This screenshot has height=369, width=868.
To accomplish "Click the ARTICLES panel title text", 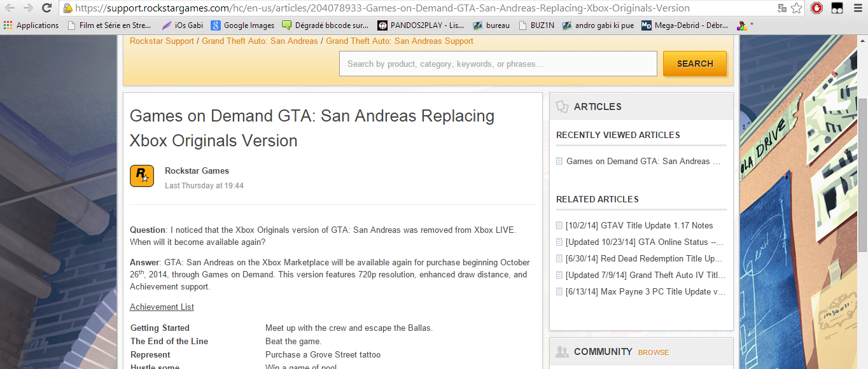I will [x=598, y=107].
